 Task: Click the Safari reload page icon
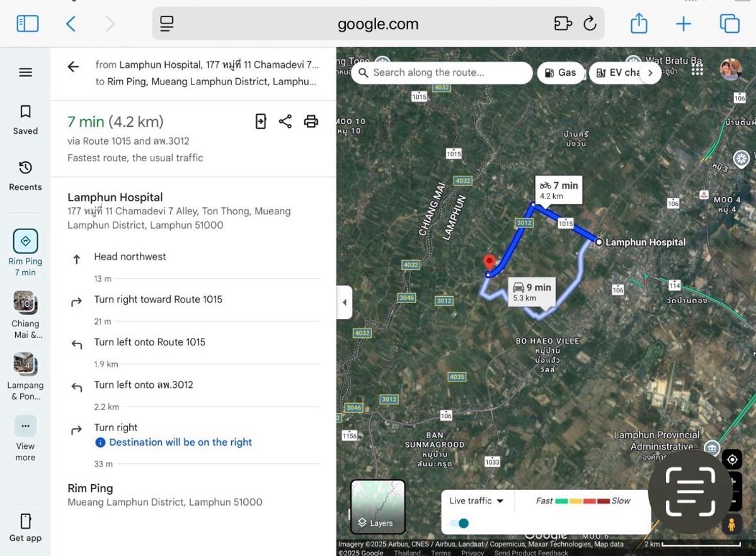coord(590,24)
